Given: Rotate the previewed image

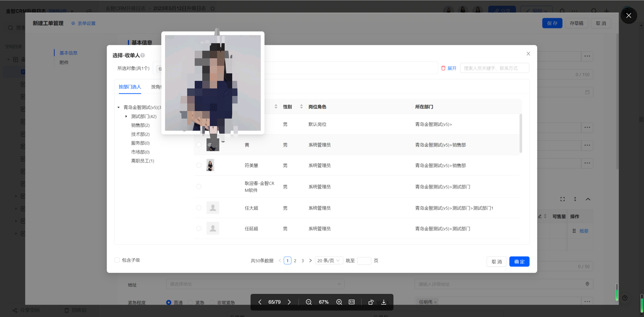Looking at the screenshot, I should click(371, 302).
